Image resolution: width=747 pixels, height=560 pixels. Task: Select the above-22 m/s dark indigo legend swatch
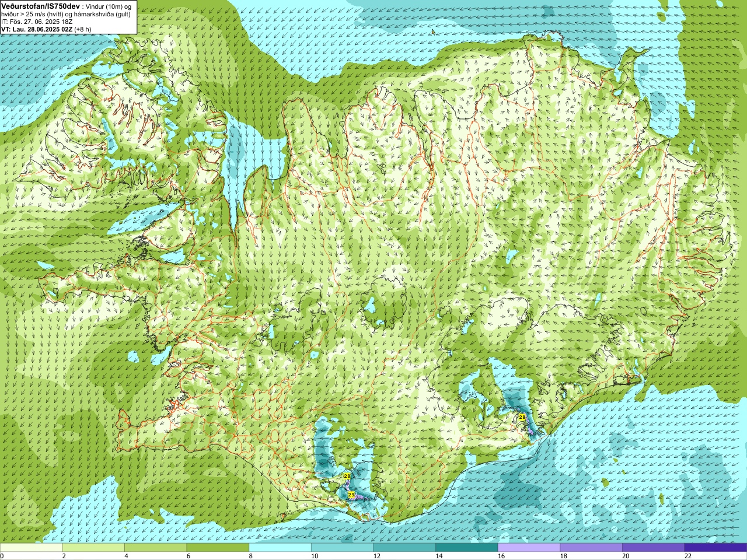click(x=715, y=548)
